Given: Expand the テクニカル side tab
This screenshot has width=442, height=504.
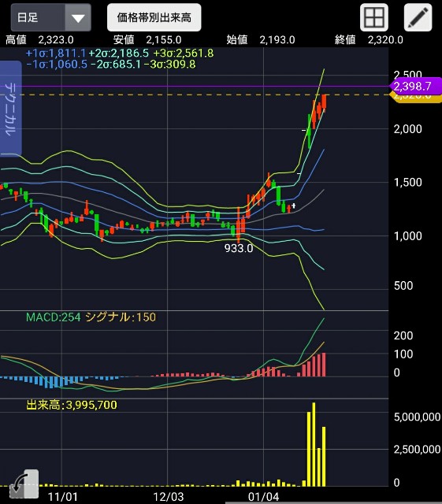Looking at the screenshot, I should coord(10,109).
